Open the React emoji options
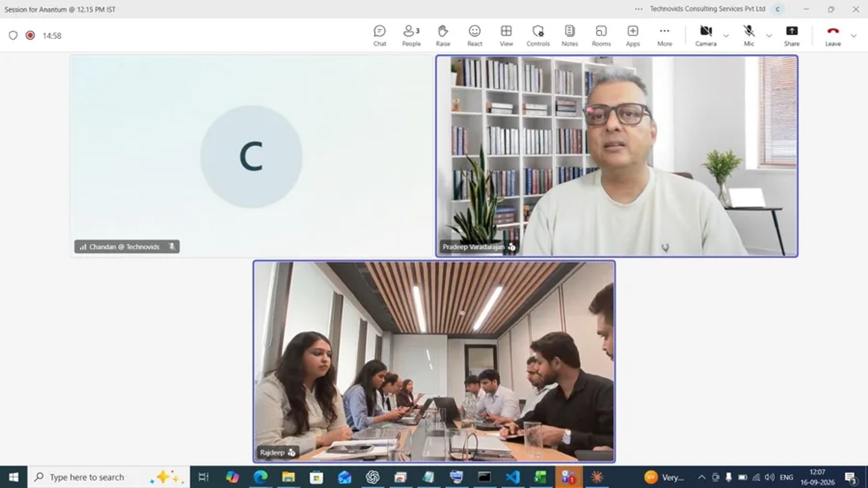 pyautogui.click(x=474, y=36)
